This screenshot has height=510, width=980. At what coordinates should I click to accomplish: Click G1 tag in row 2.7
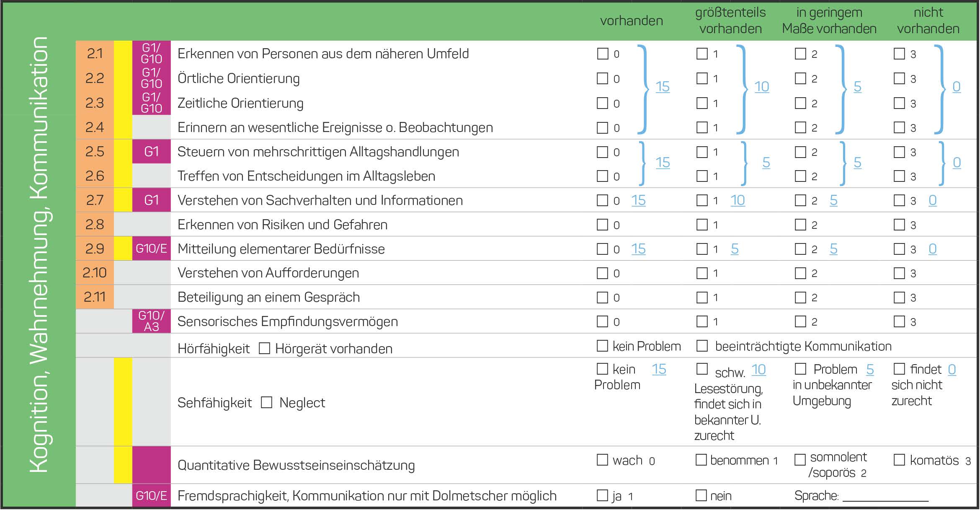152,200
